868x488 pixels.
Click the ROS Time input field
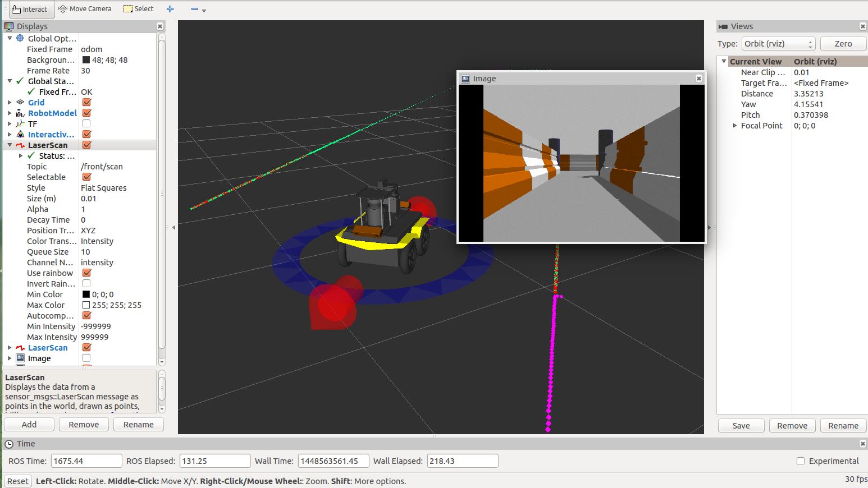[x=86, y=461]
